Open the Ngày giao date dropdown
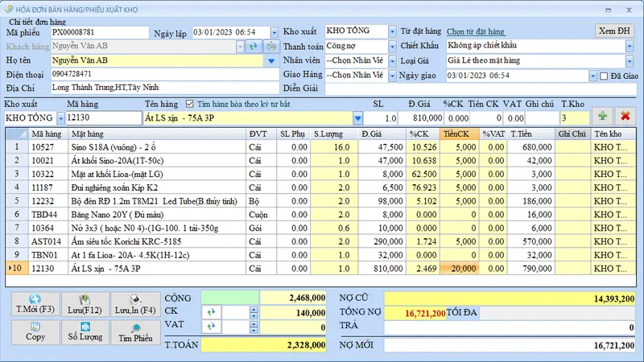 tap(592, 76)
